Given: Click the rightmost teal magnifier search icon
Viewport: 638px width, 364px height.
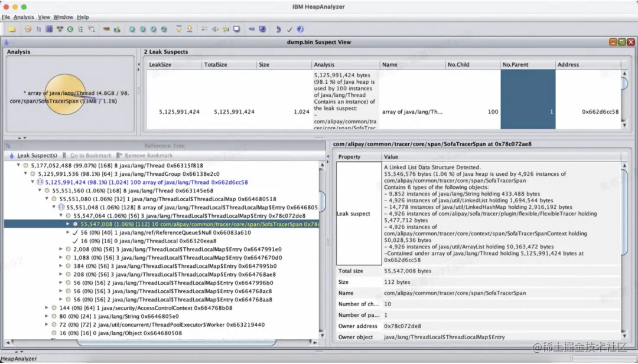Looking at the screenshot, I should click(164, 29).
